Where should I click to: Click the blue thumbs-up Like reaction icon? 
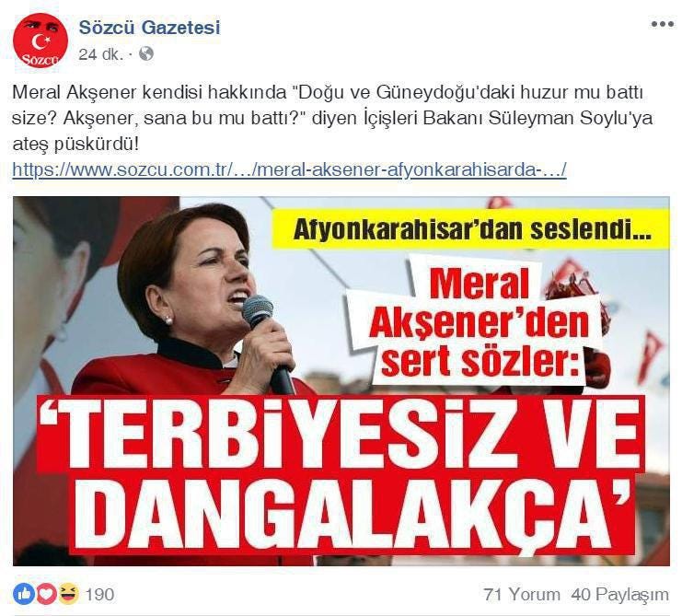(x=24, y=594)
